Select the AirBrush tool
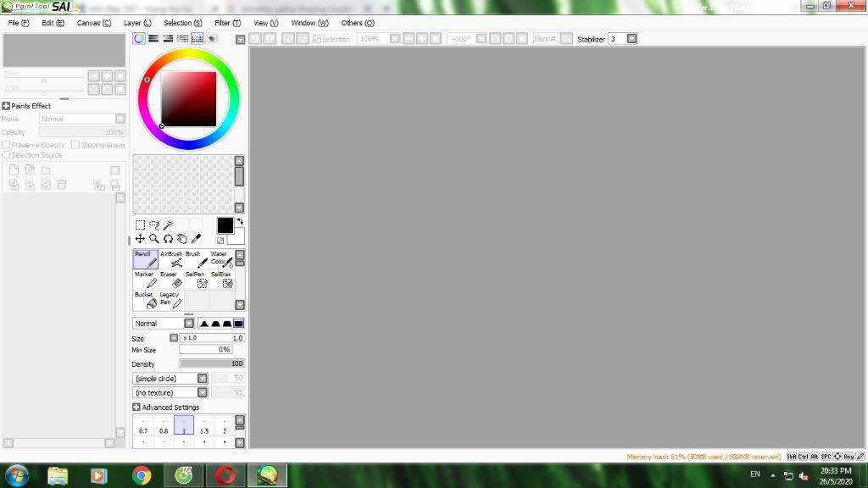The height and width of the screenshot is (488, 868). point(171,259)
